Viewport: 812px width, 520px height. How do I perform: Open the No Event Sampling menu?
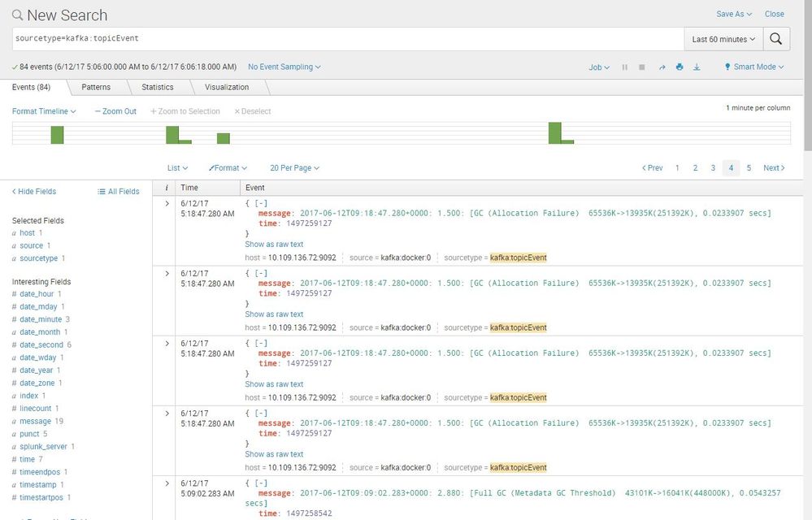pos(284,67)
